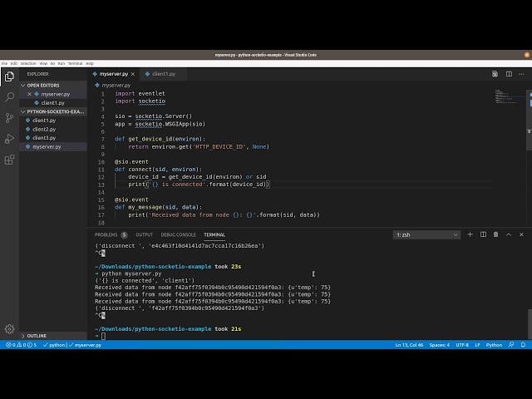Open client2.py in the folder tree
This screenshot has height=399, width=532.
point(53,130)
